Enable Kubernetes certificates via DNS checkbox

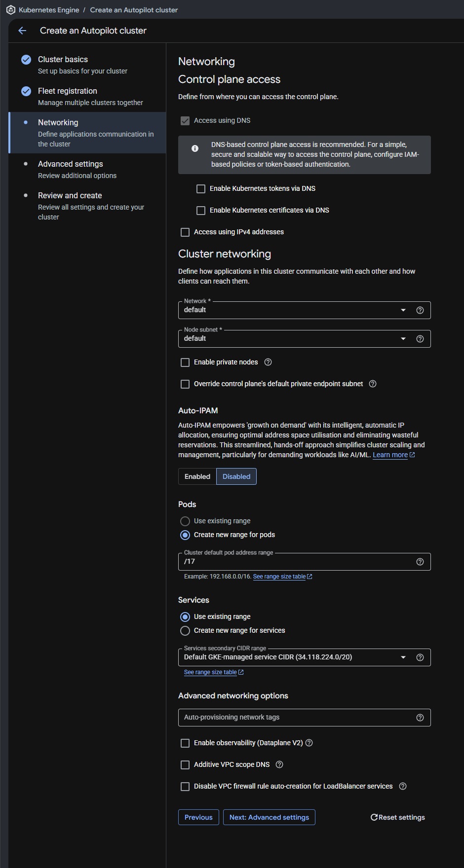click(201, 211)
